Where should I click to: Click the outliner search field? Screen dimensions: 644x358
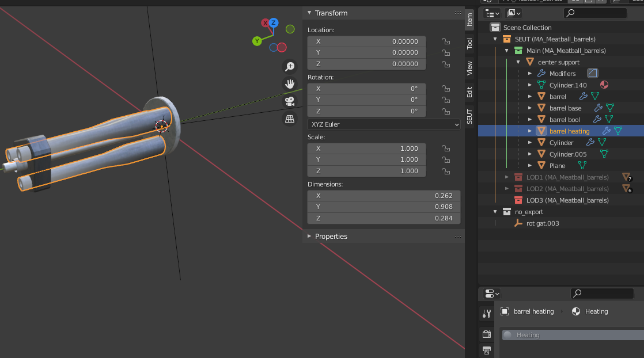(x=595, y=13)
